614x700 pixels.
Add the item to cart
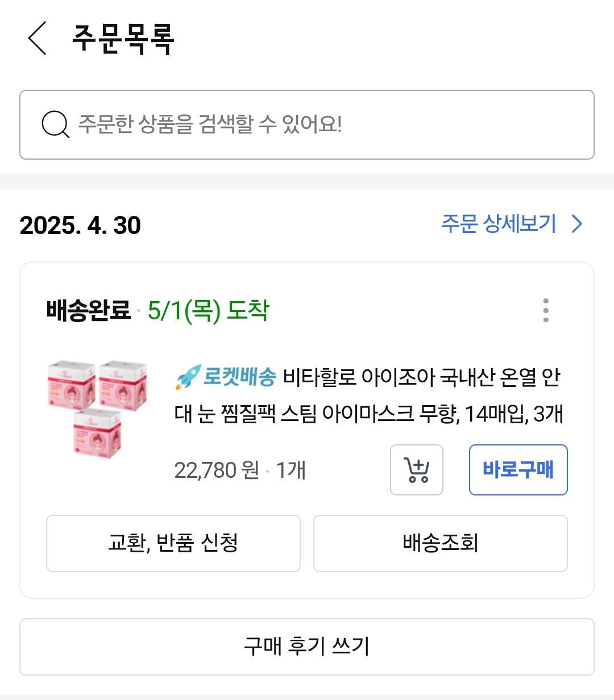416,470
